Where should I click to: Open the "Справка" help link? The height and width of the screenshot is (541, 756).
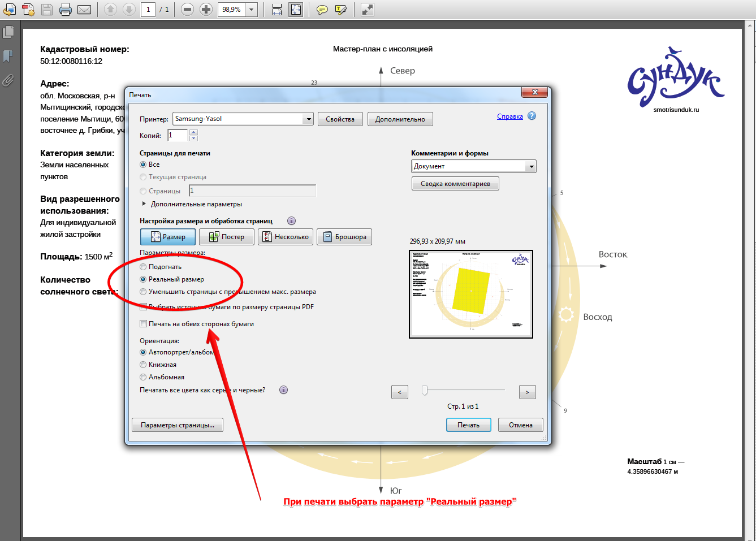point(509,116)
